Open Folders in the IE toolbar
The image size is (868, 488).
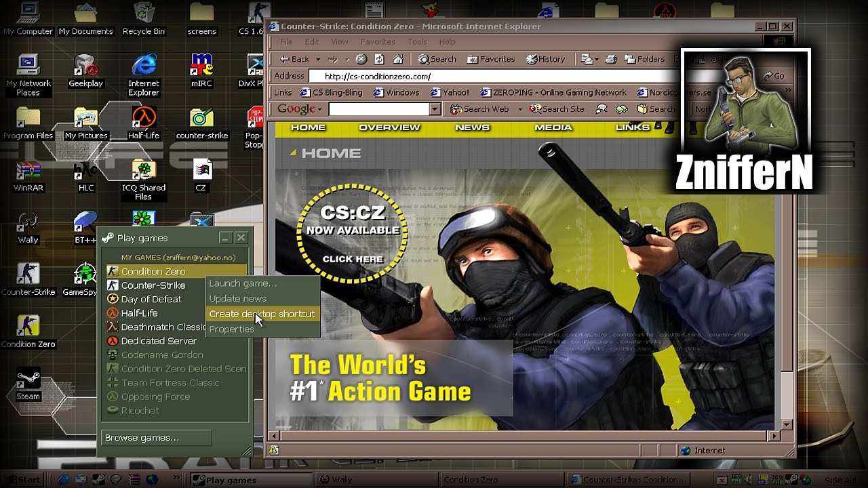644,59
